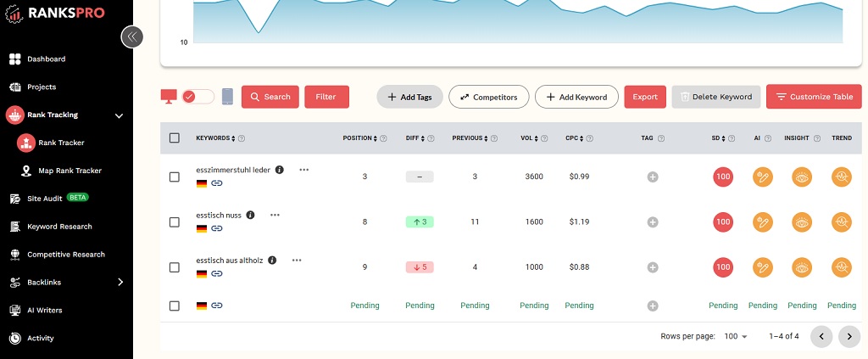Viewport: 868px width, 359px height.
Task: View insight eye icon for esszimmerstuhl leder
Action: coord(802,177)
